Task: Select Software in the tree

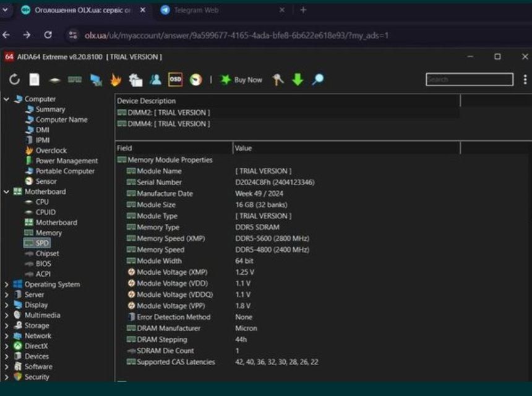Action: coord(33,366)
